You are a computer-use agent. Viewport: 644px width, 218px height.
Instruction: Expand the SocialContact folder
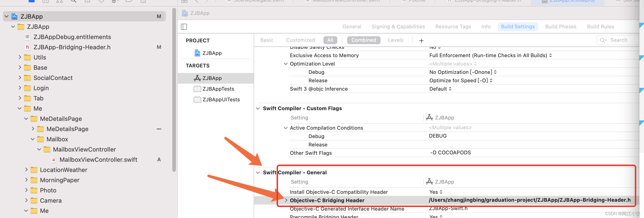[20, 78]
